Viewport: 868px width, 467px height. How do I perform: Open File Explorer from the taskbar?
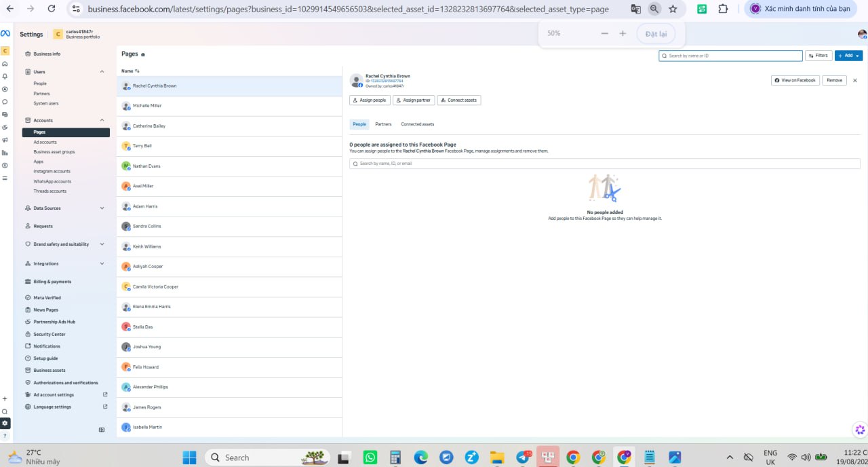[497, 457]
